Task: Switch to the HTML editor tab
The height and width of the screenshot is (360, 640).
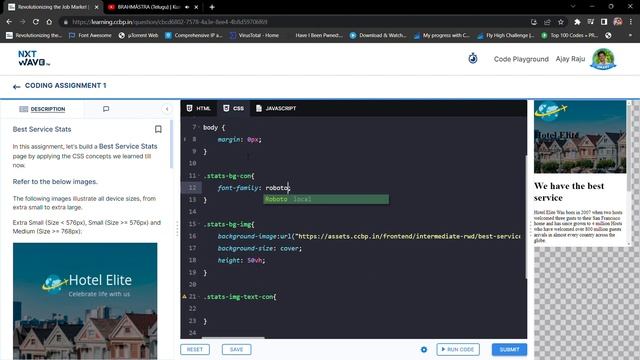Action: [199, 108]
